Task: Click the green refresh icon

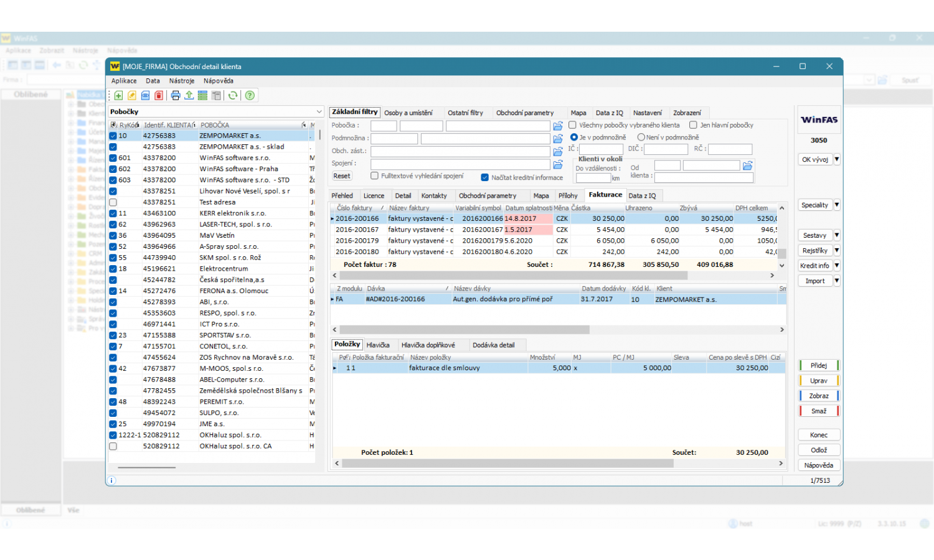Action: point(233,96)
